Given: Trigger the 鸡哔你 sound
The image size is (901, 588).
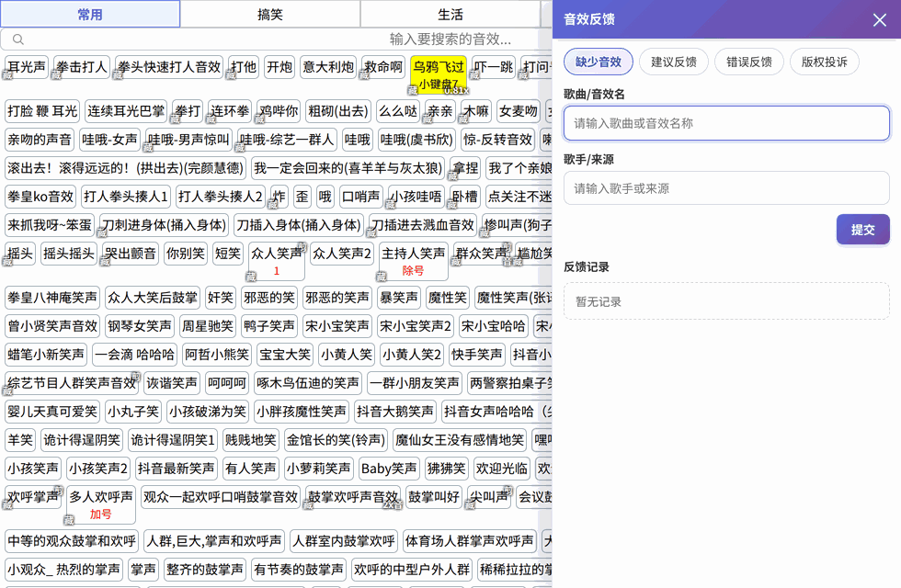Looking at the screenshot, I should point(279,111).
